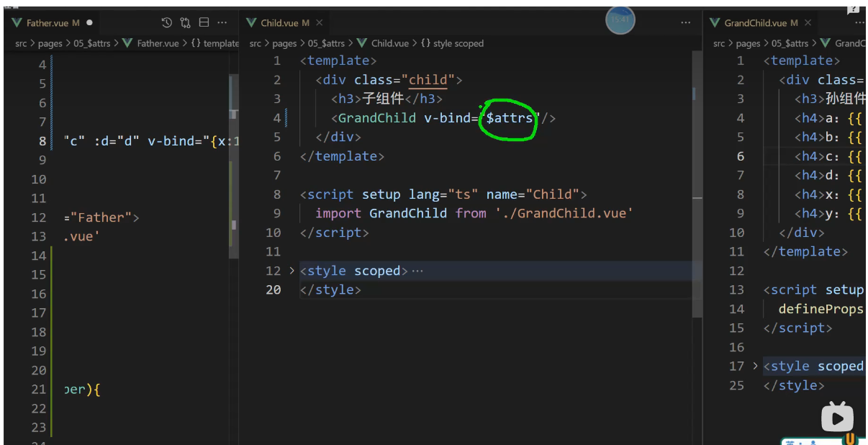Image resolution: width=868 pixels, height=445 pixels.
Task: Click '<h4>c:' line in GrandChild.vue
Action: pyautogui.click(x=828, y=156)
